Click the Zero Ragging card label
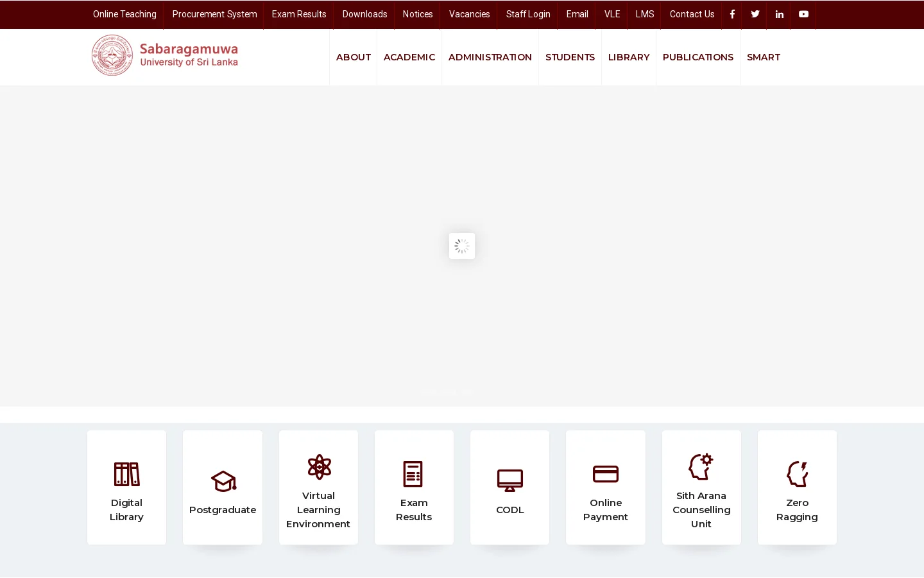This screenshot has width=924, height=578. [x=797, y=510]
